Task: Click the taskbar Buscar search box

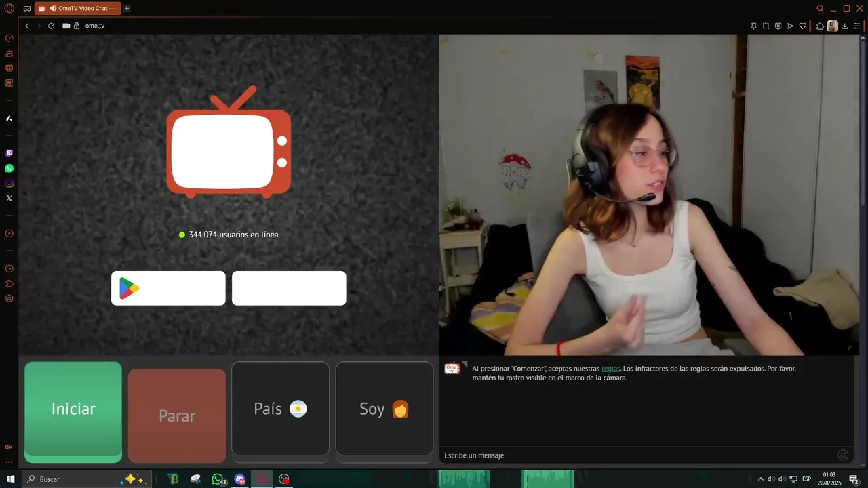Action: [86, 479]
